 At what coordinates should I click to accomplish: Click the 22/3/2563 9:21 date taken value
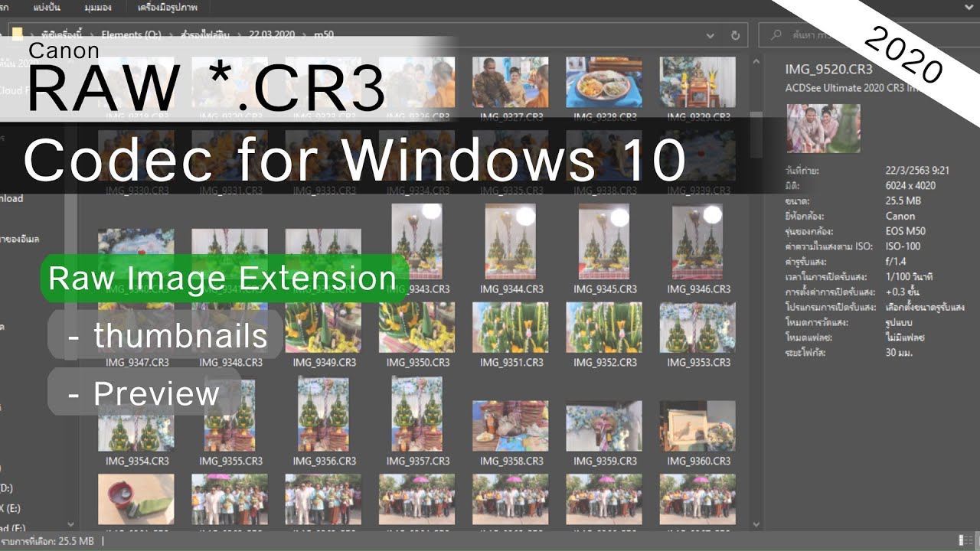(917, 171)
